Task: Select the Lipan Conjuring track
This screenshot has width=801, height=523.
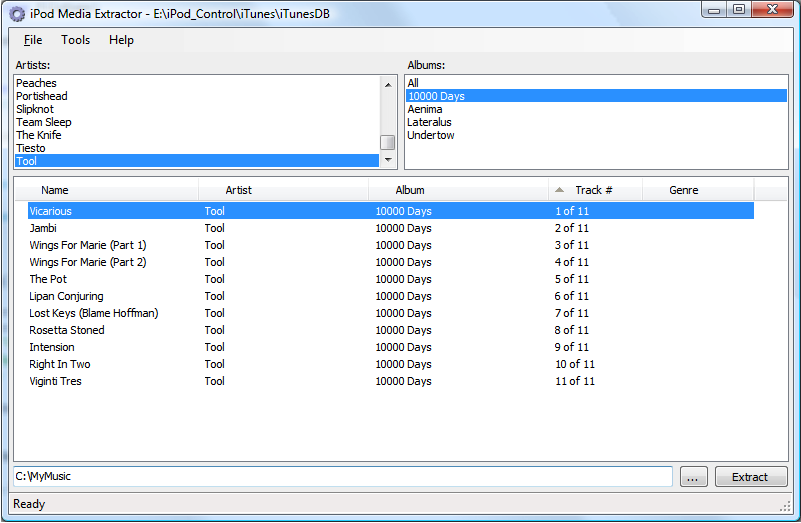Action: tap(391, 296)
